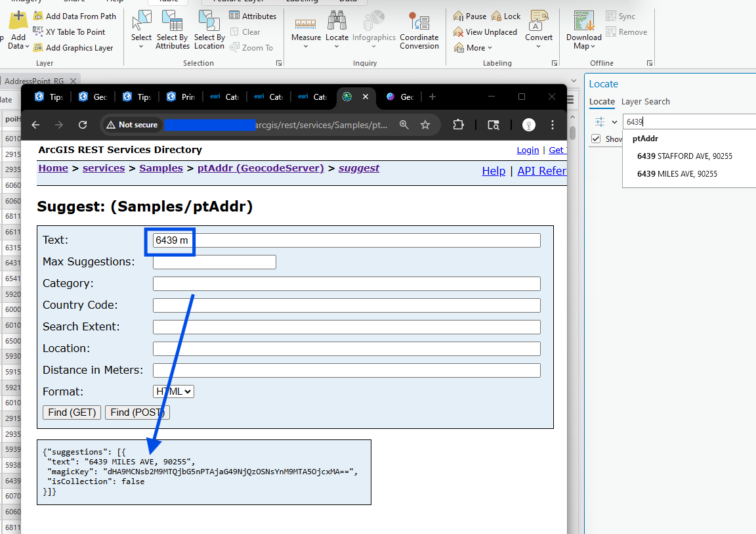Open the Measure dropdown arrow

pyautogui.click(x=306, y=47)
